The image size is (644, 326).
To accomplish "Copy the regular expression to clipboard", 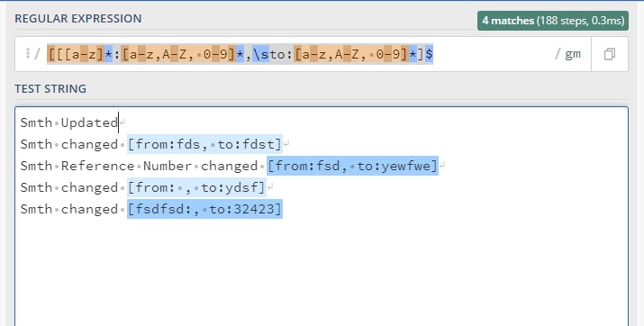I will 610,54.
